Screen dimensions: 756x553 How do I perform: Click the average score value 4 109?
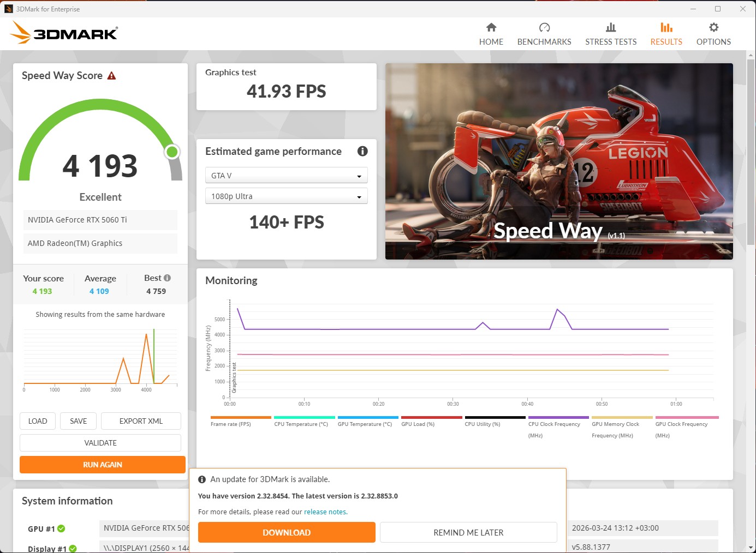click(99, 291)
